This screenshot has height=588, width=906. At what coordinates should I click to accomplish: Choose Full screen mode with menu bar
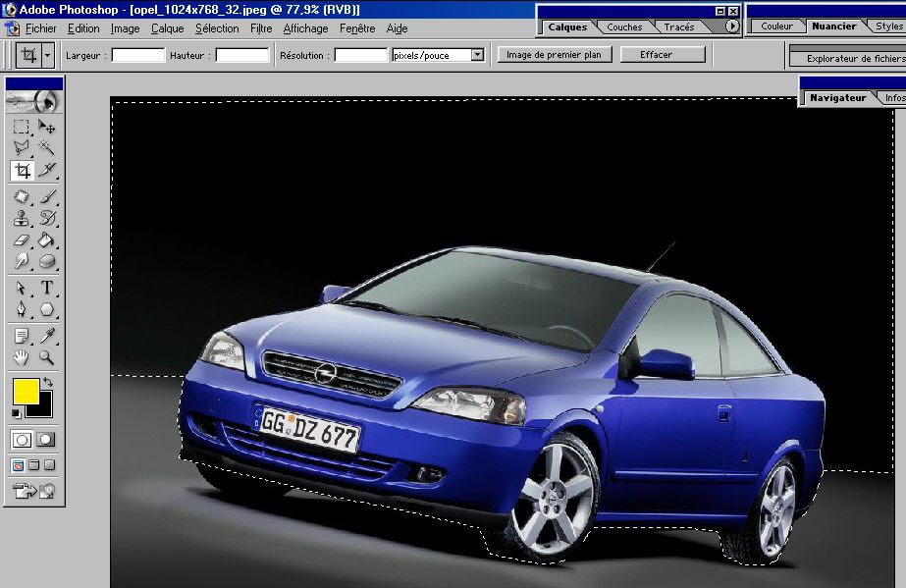click(x=34, y=465)
